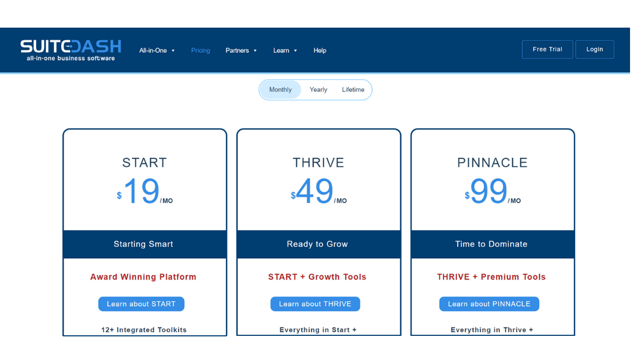Click Learn about PINNACLE

pyautogui.click(x=489, y=303)
